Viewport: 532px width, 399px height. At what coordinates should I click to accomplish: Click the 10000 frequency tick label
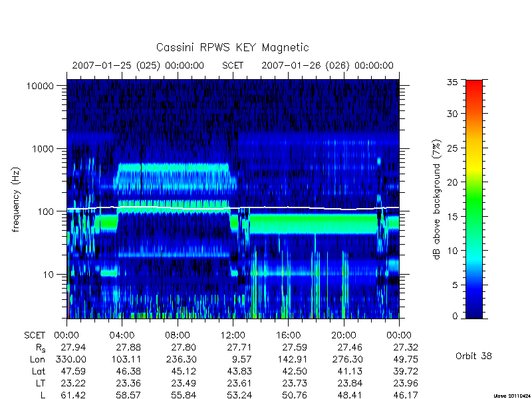(x=40, y=86)
